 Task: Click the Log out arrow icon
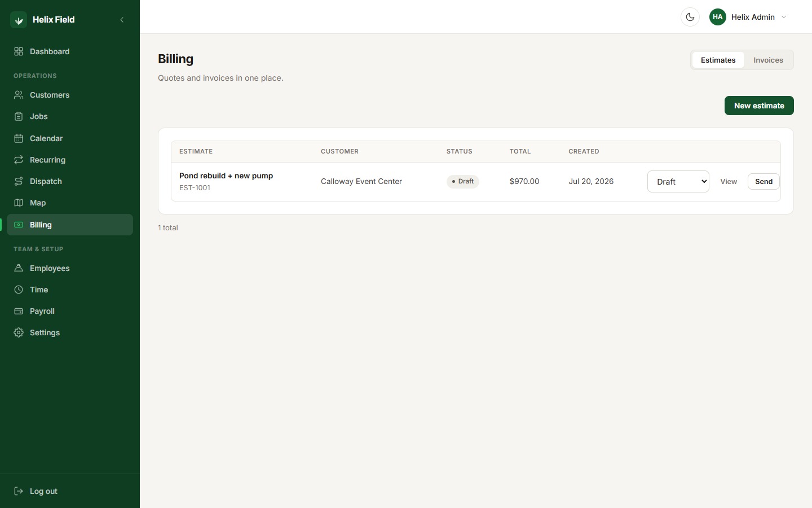19,491
